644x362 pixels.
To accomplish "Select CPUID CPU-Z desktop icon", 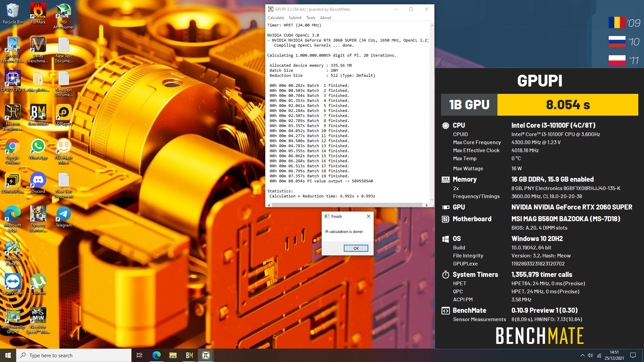I will (13, 81).
